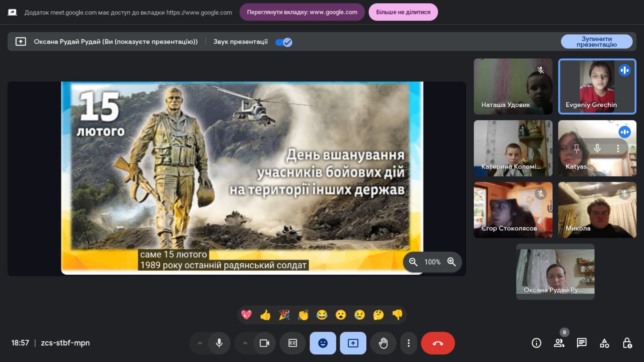Zoom out of the presentation

[413, 262]
